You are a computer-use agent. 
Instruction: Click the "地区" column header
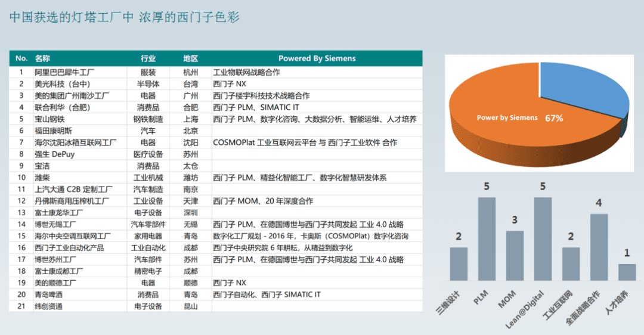coord(190,58)
